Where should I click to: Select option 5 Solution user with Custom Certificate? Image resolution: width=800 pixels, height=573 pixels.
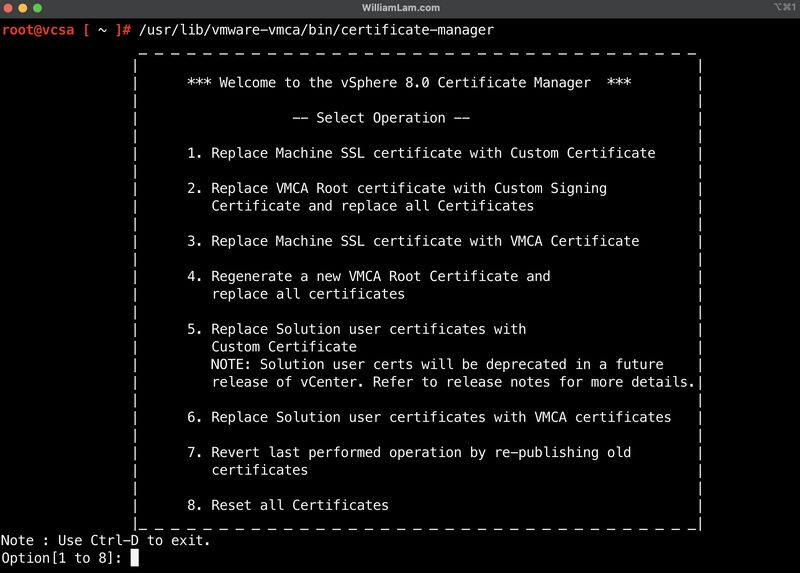pos(357,329)
